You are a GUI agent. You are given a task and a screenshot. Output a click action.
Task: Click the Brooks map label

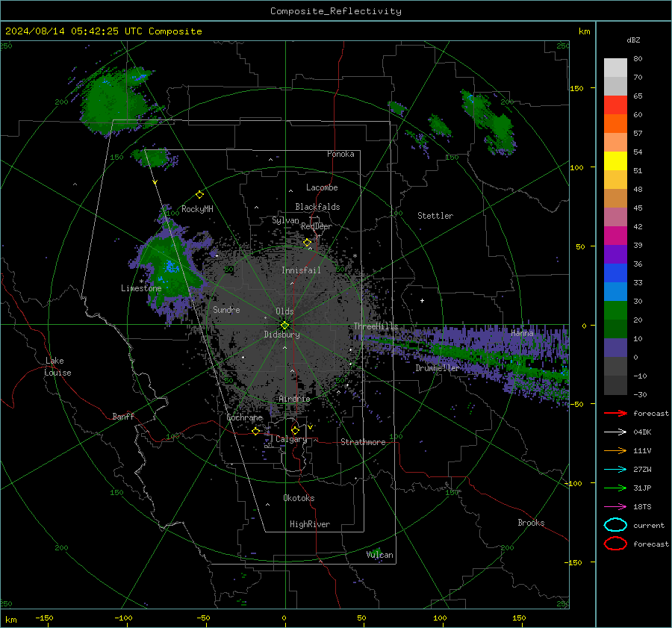pos(531,523)
